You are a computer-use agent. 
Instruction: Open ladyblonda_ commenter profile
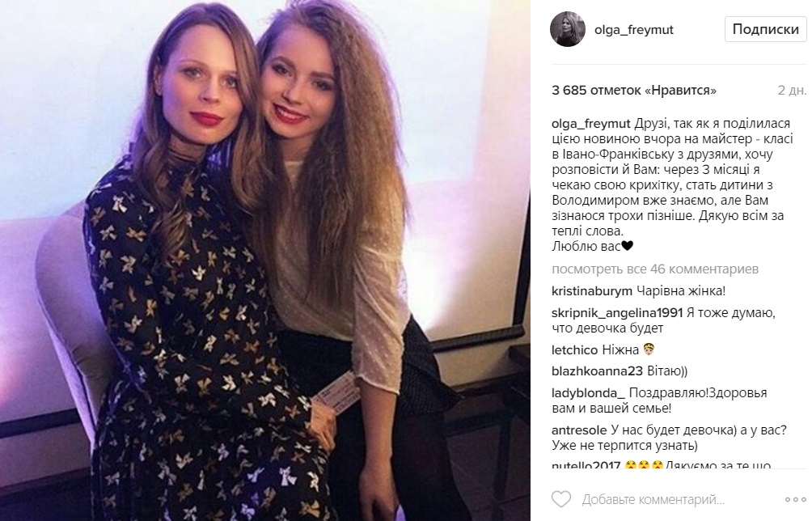586,393
